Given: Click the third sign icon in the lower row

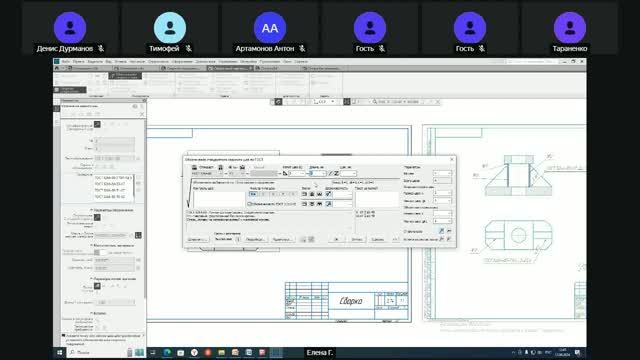Looking at the screenshot, I should pos(319,204).
